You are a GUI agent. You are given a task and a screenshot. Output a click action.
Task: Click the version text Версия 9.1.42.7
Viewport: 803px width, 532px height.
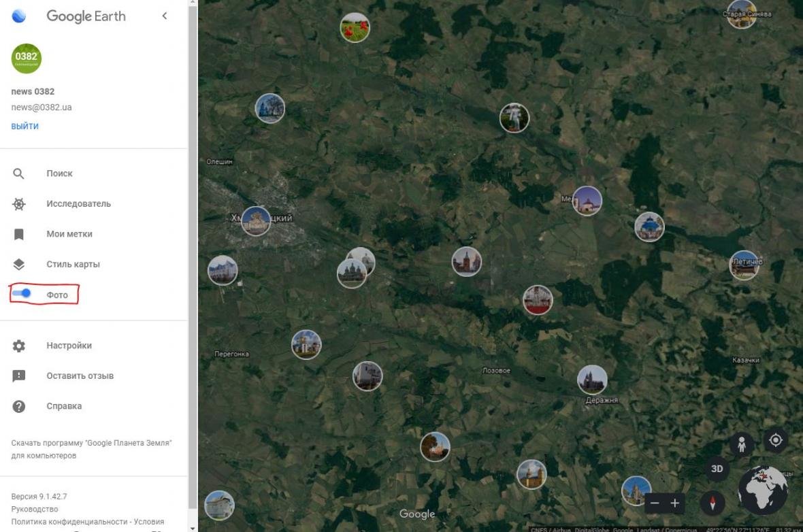[39, 496]
